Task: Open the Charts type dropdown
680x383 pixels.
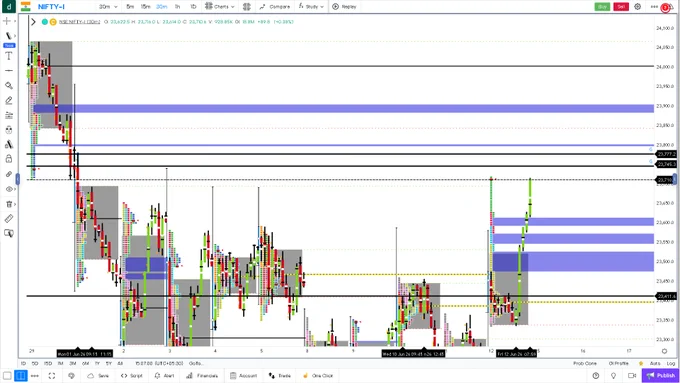Action: (x=220, y=7)
